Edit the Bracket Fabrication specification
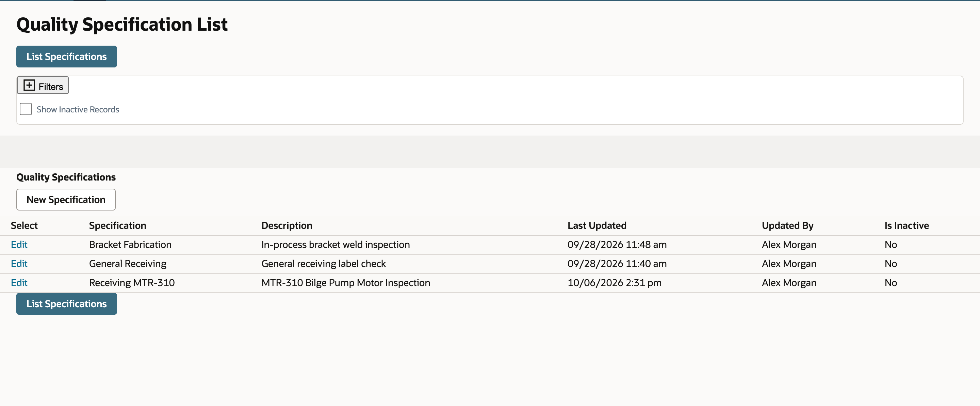The image size is (980, 406). click(x=19, y=245)
